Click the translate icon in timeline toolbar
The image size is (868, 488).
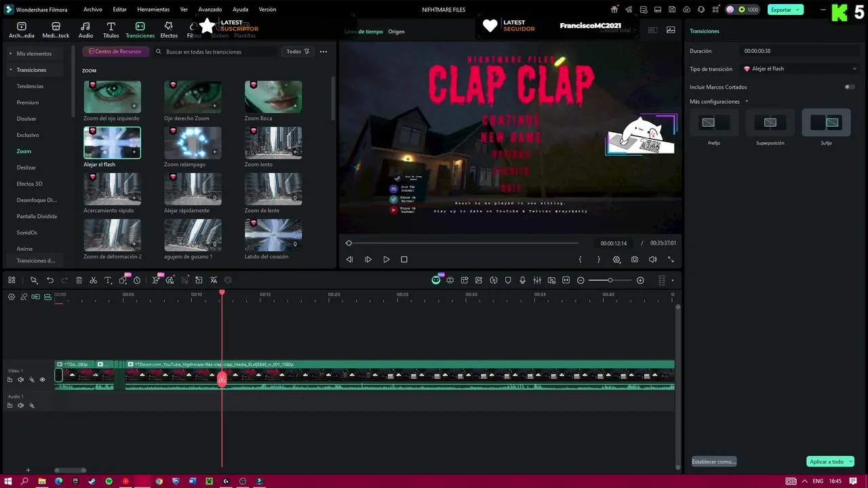pos(213,280)
